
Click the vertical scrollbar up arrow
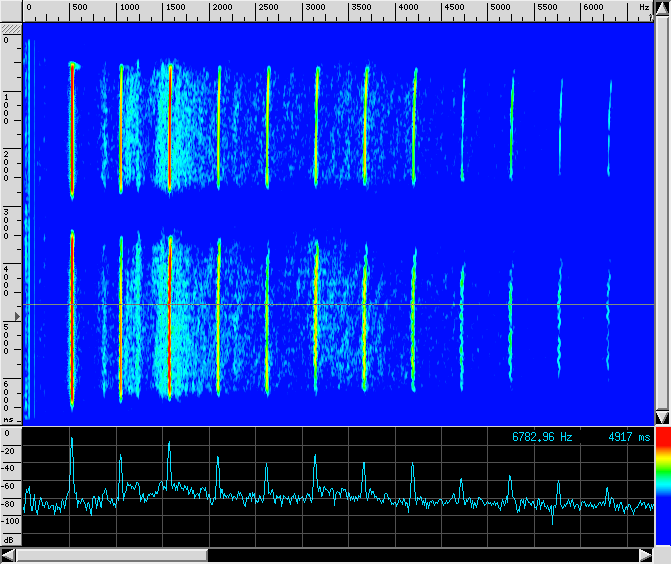[x=661, y=10]
